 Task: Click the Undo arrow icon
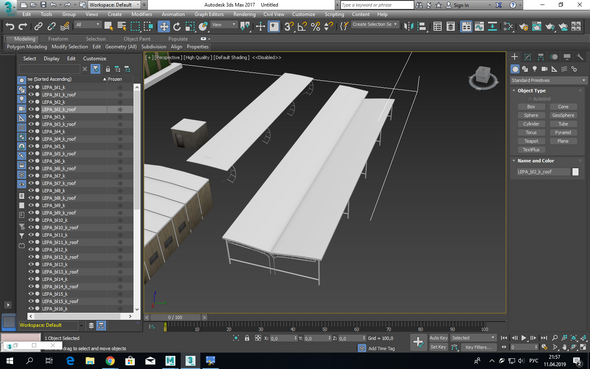point(10,26)
